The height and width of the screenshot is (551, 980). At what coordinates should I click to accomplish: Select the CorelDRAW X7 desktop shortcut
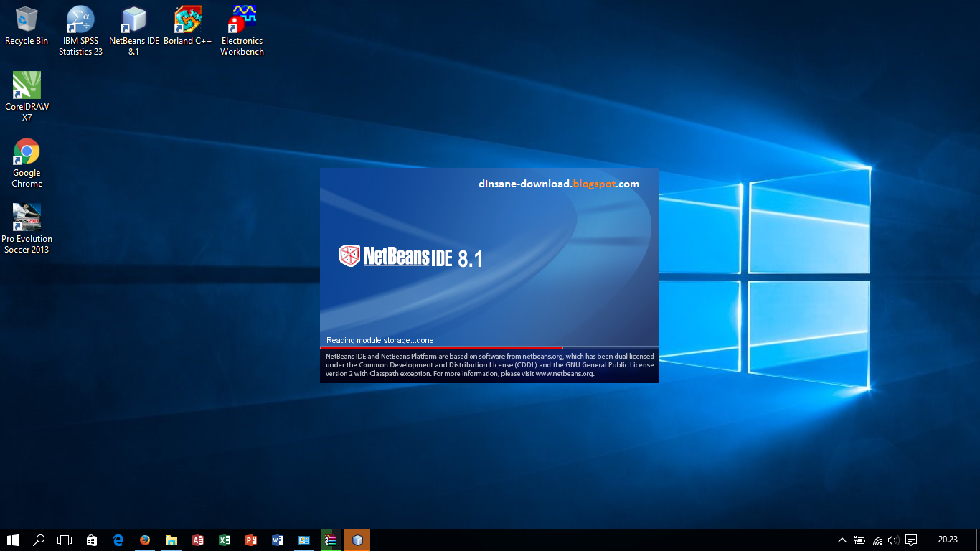tap(27, 97)
